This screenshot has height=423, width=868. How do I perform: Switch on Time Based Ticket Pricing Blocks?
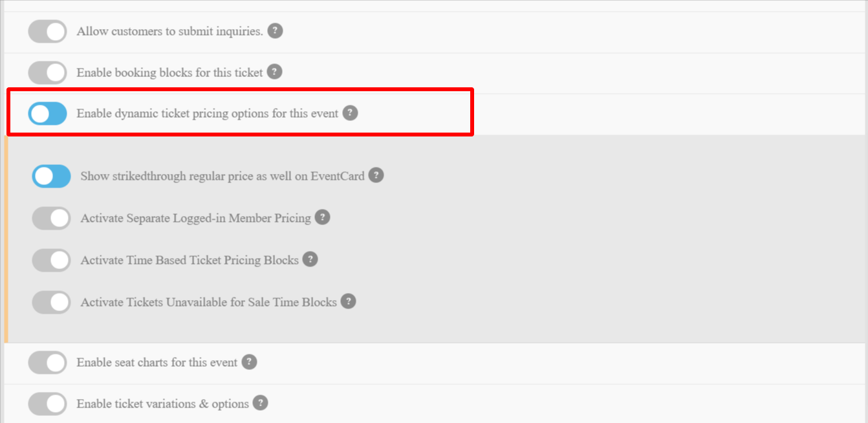(x=51, y=260)
